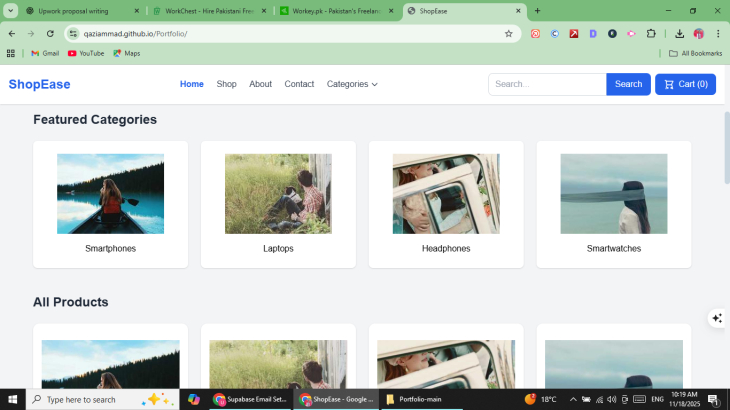This screenshot has height=410, width=730.
Task: Select the Headphones category card
Action: point(446,204)
